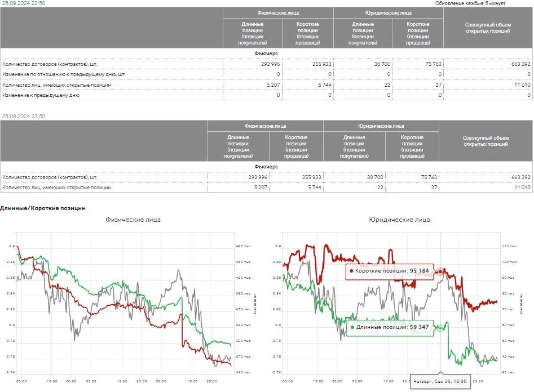534x392 pixels.
Task: Click the "110 тыс" axis label
Action: 510,246
